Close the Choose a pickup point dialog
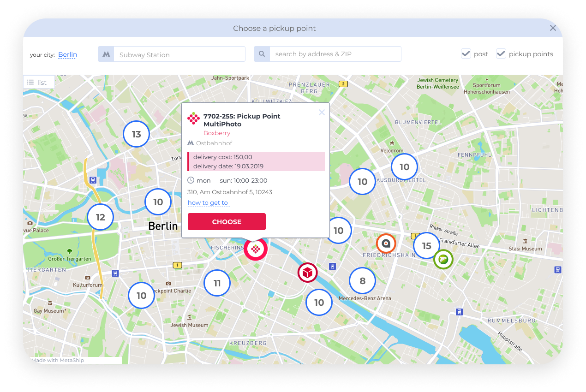 pyautogui.click(x=553, y=28)
